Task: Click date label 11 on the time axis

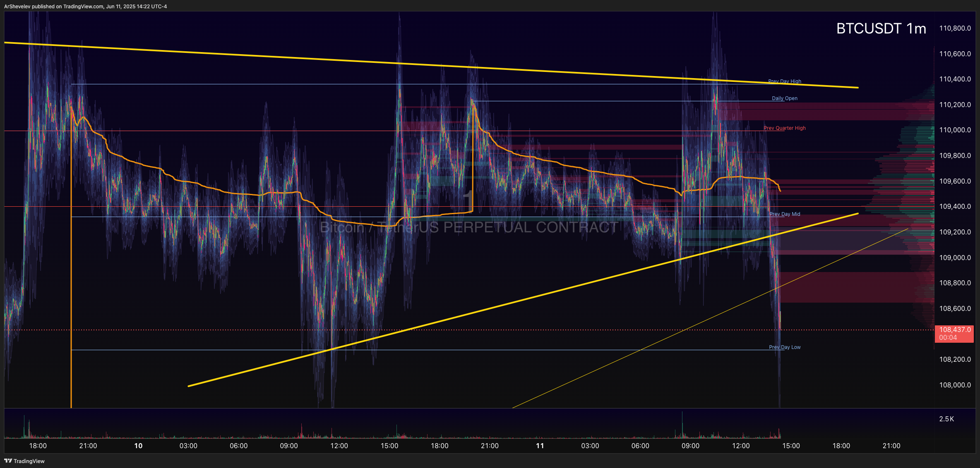Action: click(540, 446)
